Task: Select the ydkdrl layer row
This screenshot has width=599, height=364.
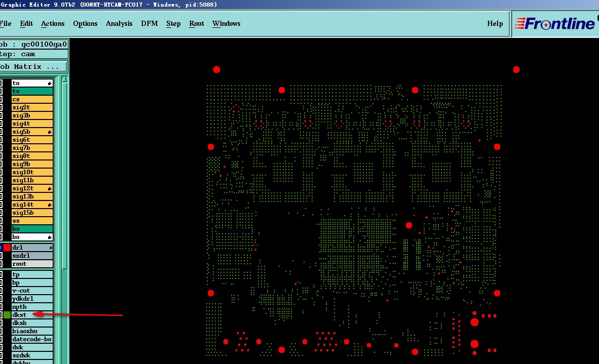Action: point(32,299)
